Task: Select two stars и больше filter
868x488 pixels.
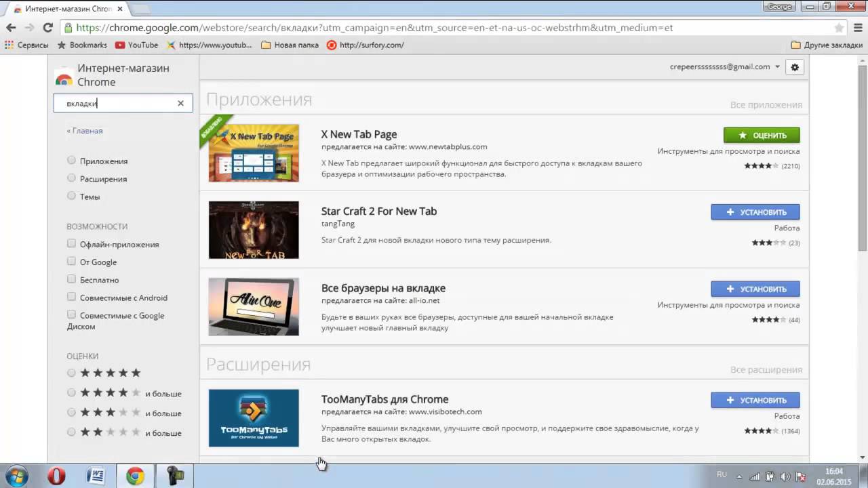Action: [71, 432]
